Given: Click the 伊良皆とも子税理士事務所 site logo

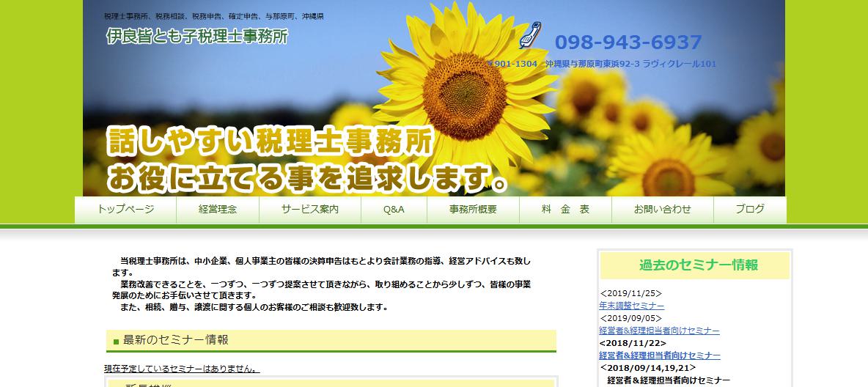Looking at the screenshot, I should coord(197,37).
